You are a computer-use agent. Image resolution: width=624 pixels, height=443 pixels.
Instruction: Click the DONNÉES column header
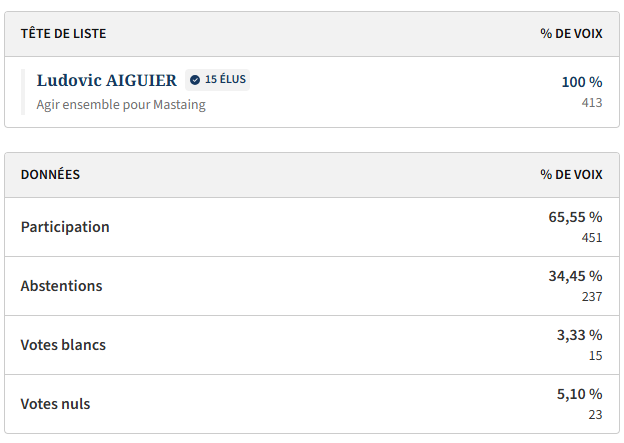coord(50,175)
